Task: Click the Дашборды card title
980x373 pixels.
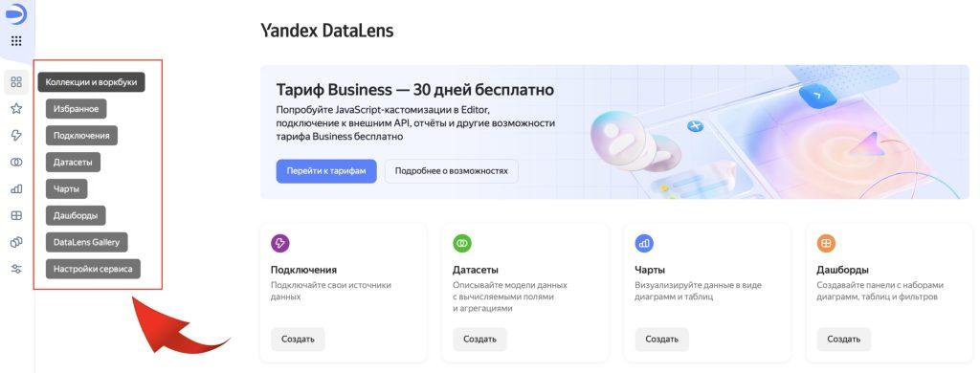Action: 842,270
